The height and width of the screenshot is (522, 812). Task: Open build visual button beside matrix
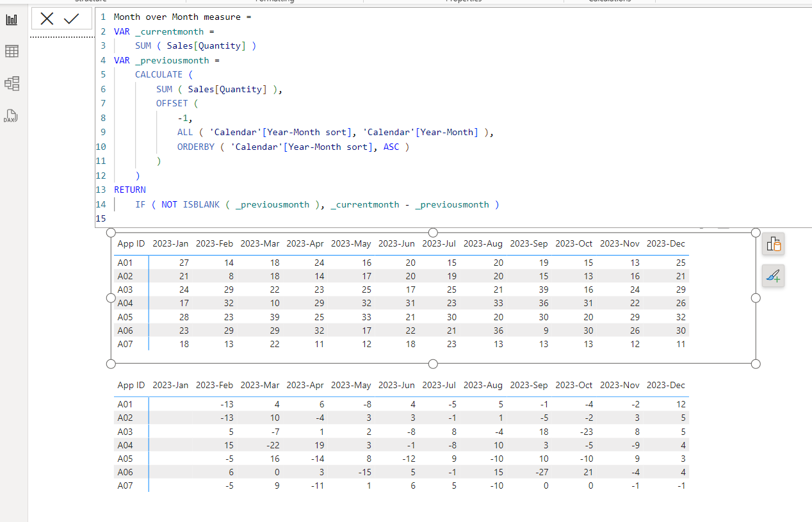[773, 244]
